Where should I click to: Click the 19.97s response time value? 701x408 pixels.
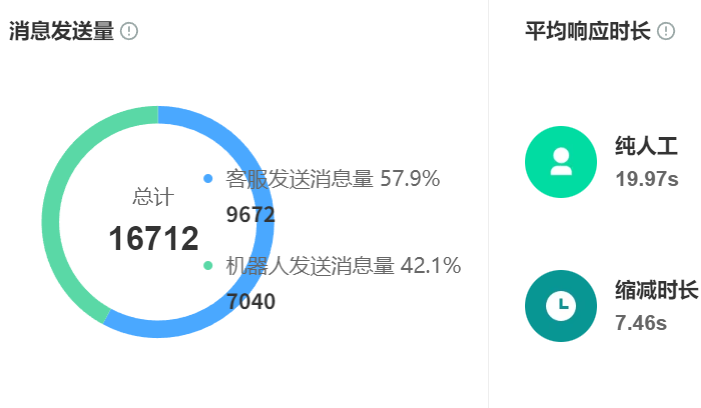[647, 179]
